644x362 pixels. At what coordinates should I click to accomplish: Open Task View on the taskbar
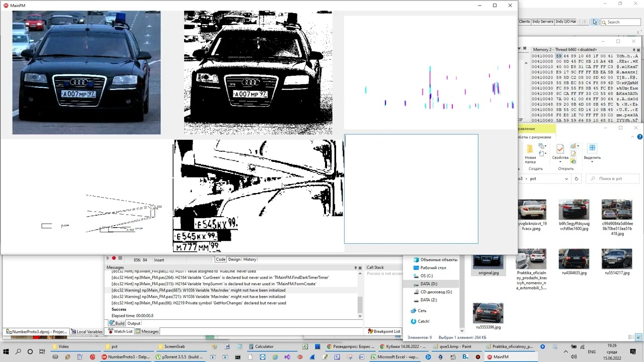tap(42, 351)
